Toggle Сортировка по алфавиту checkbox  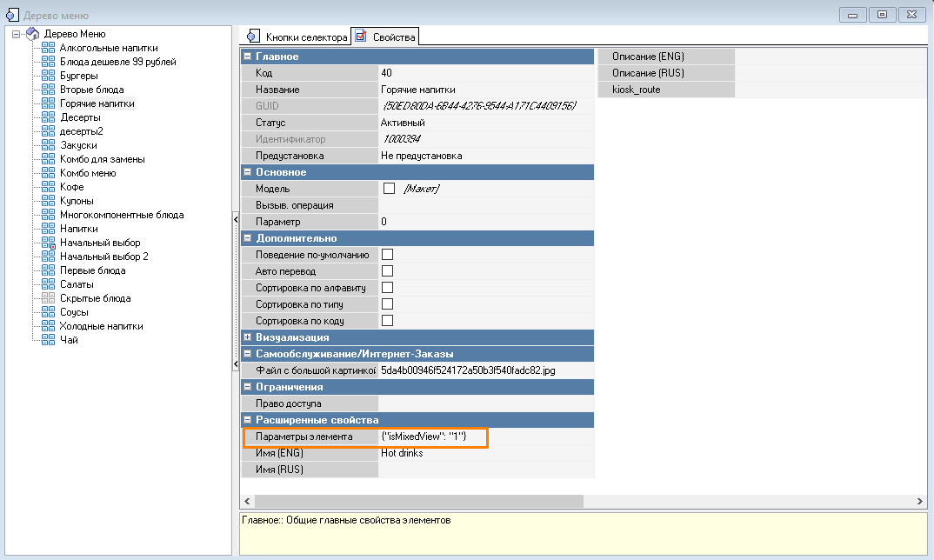point(388,288)
